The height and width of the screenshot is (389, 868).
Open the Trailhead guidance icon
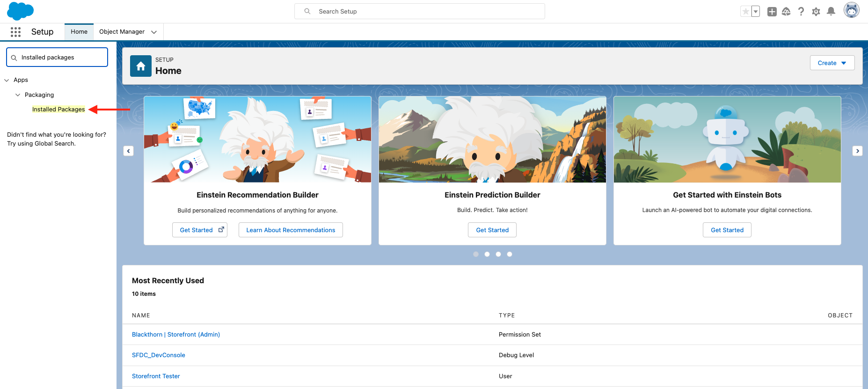coord(786,12)
